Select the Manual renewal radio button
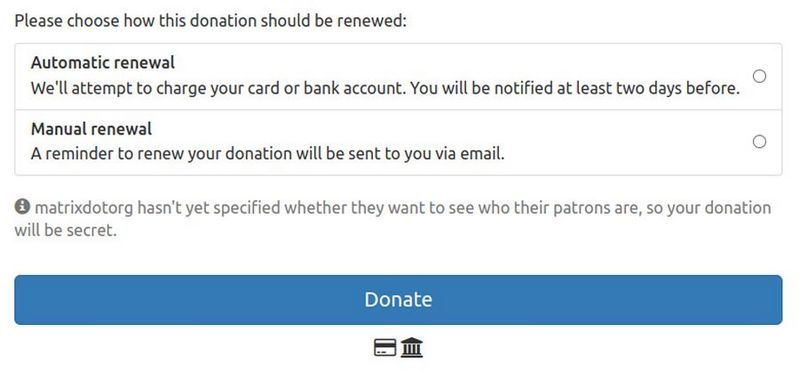 click(x=759, y=142)
